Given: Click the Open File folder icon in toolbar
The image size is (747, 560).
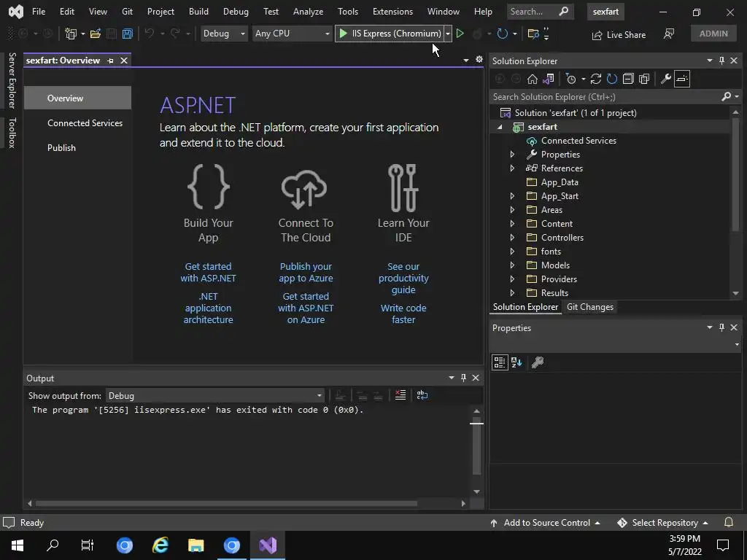Looking at the screenshot, I should pos(96,34).
